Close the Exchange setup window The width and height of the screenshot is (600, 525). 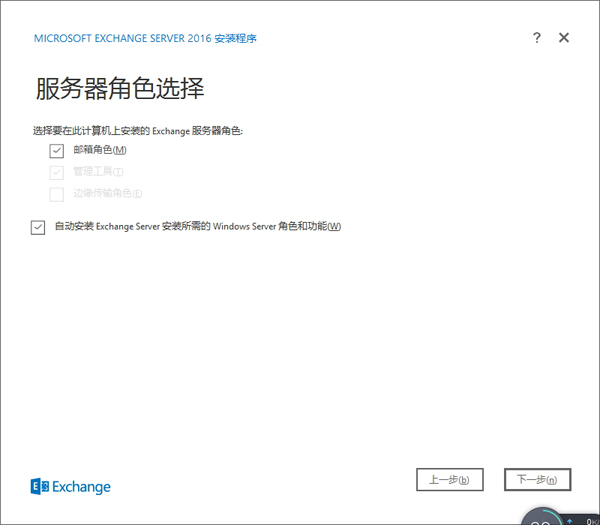[x=564, y=38]
